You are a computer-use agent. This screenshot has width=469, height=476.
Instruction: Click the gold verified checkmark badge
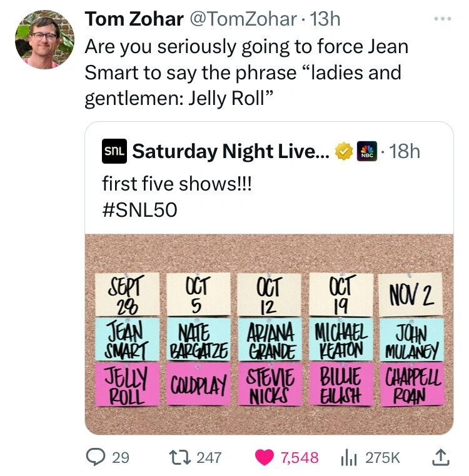click(343, 151)
